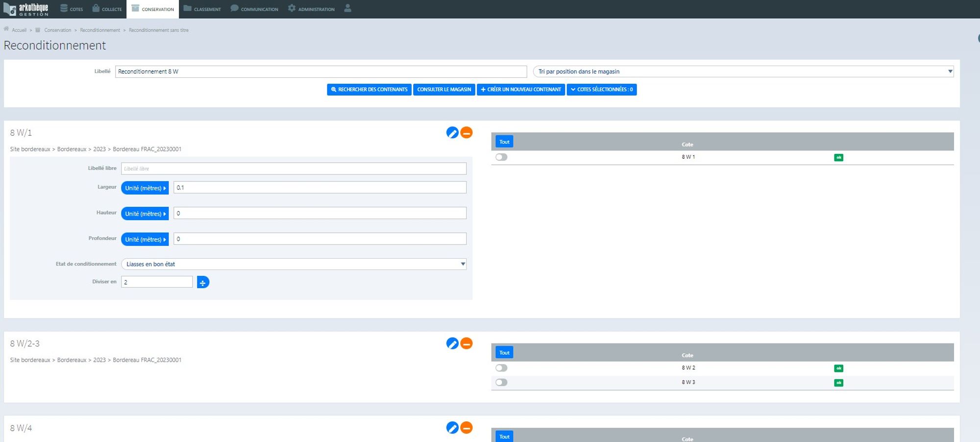Image resolution: width=980 pixels, height=442 pixels.
Task: Click the green ok badge for 8 W 1
Action: (838, 157)
